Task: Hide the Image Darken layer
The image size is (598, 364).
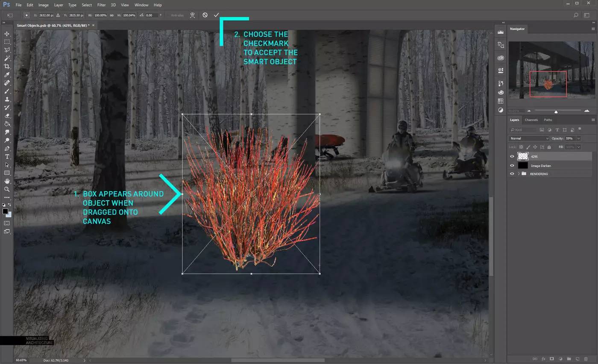Action: click(x=512, y=166)
